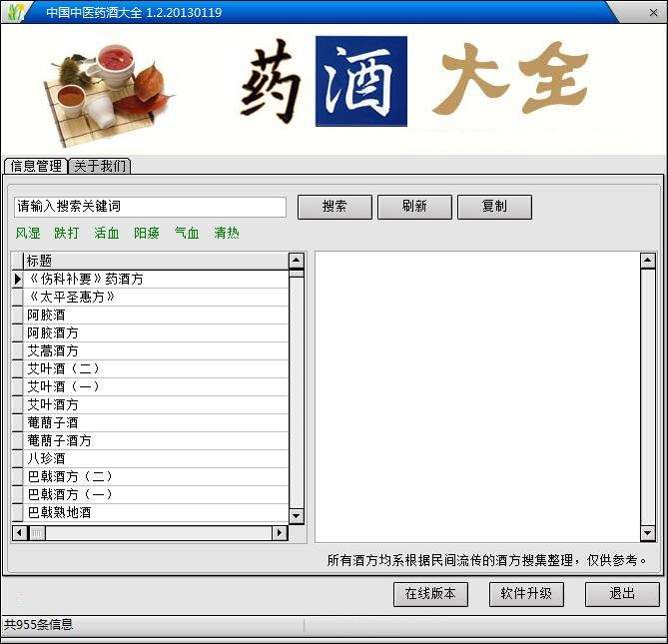The width and height of the screenshot is (668, 644).
Task: Click the list scrollbar up arrow
Action: (297, 261)
